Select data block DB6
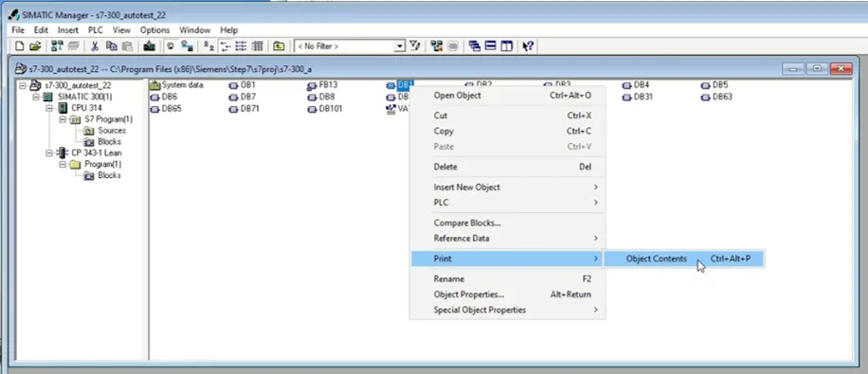Viewport: 868px width, 374px height. point(165,97)
